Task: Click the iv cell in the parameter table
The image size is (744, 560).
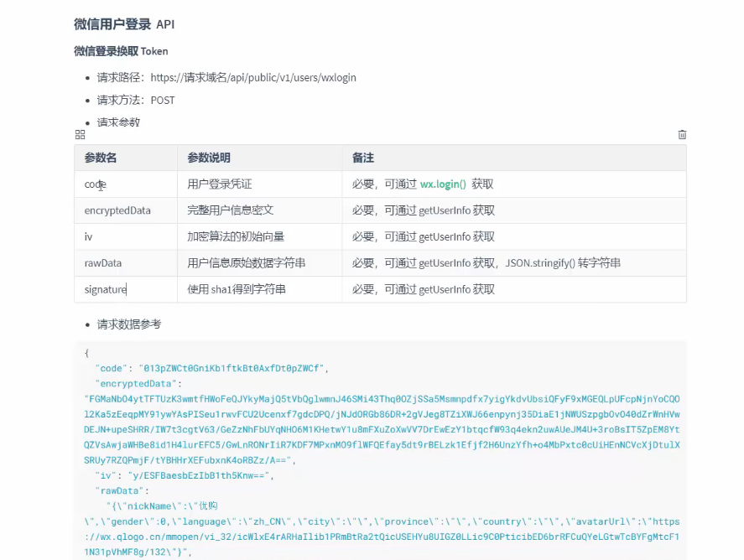Action: (x=126, y=236)
